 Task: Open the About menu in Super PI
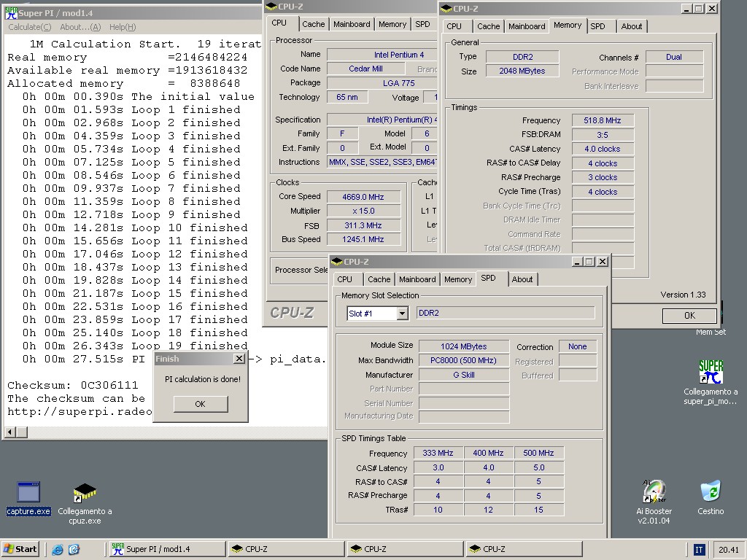point(80,27)
